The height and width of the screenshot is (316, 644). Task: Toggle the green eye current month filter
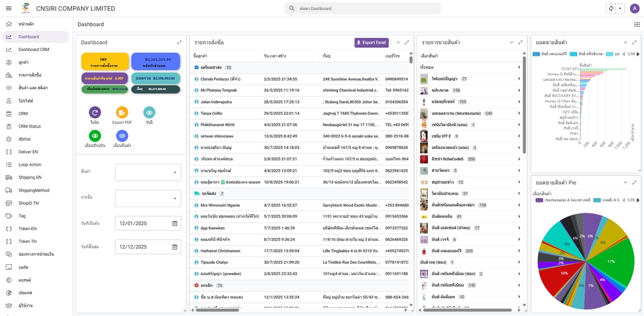tap(95, 136)
